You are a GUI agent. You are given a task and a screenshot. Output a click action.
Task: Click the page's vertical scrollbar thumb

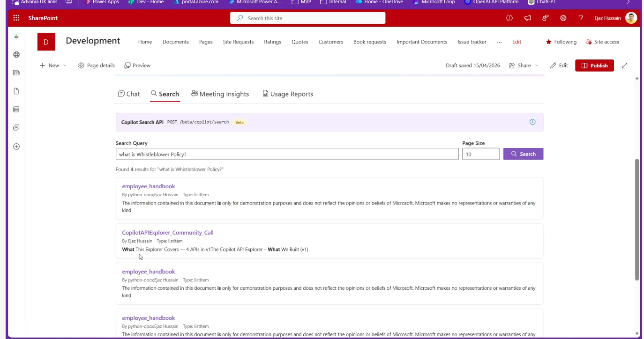(637, 219)
